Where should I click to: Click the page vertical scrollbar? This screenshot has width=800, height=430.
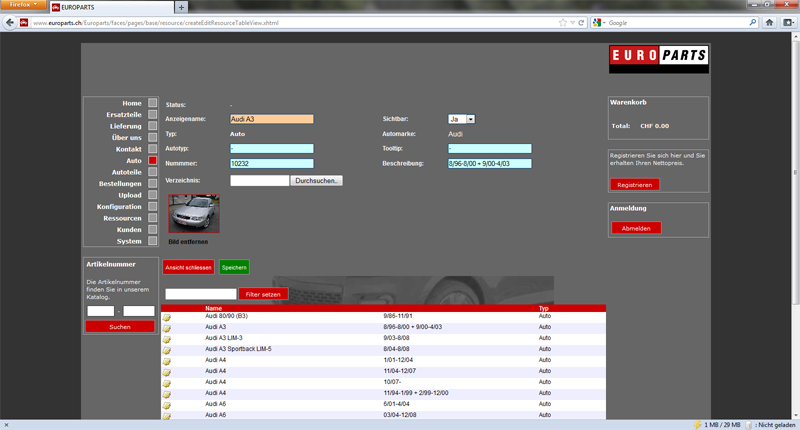pos(795,173)
